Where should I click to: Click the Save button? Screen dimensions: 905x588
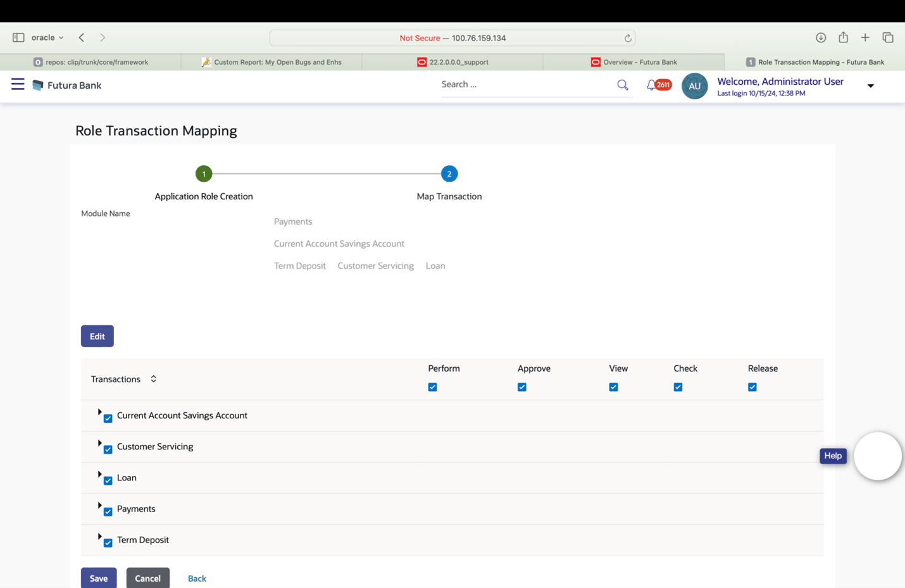99,578
